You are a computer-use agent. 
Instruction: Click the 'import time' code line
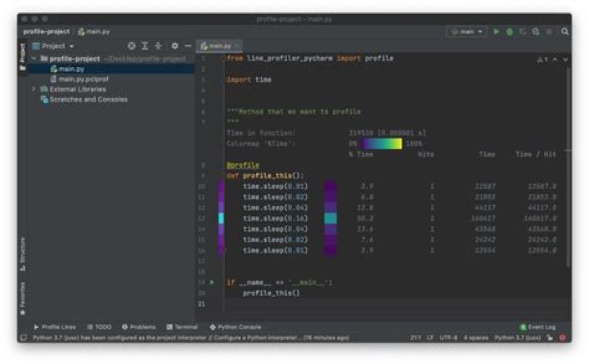click(249, 79)
